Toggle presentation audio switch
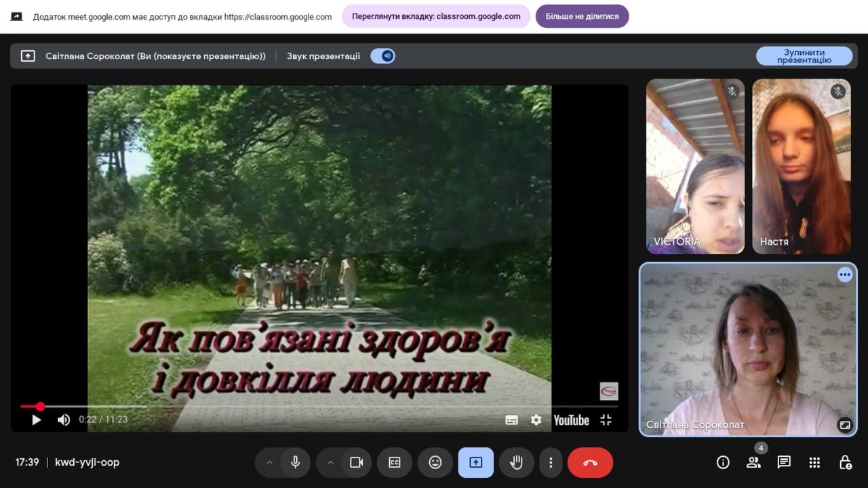 [x=383, y=56]
